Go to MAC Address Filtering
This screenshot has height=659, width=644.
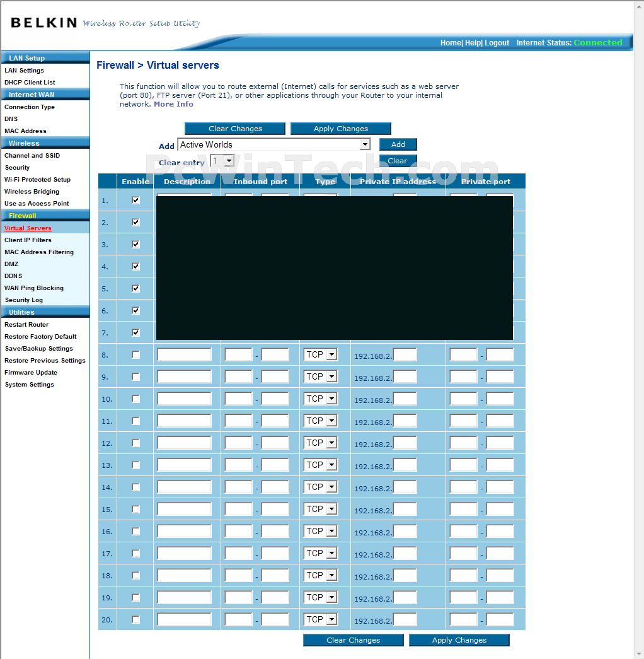click(x=39, y=252)
